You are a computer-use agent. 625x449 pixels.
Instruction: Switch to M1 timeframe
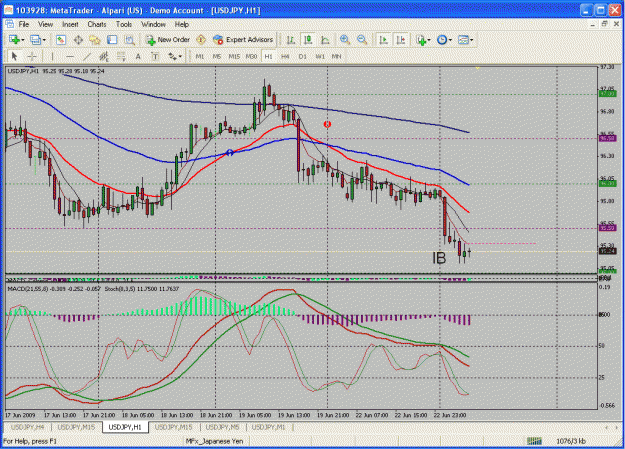(200, 56)
